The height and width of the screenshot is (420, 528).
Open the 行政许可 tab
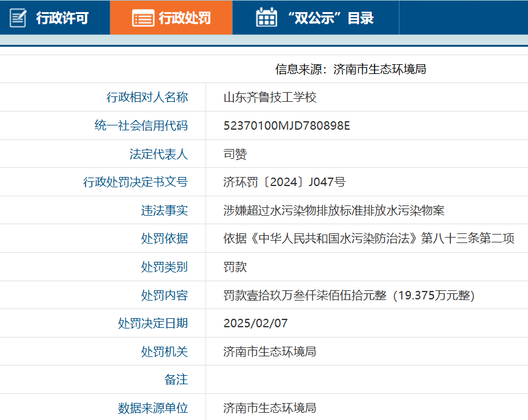coord(55,18)
